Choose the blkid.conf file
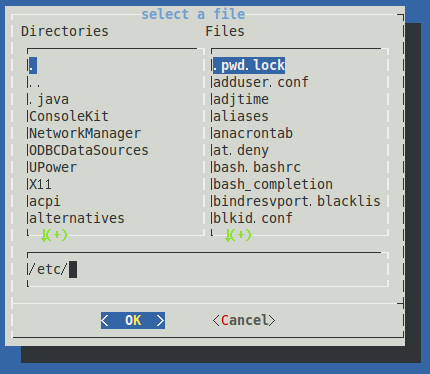The width and height of the screenshot is (430, 374). [x=253, y=218]
